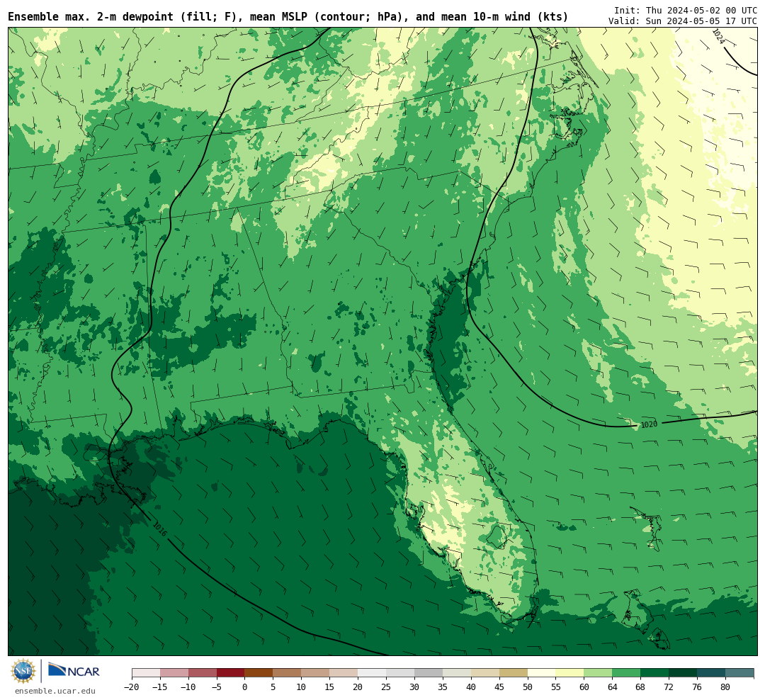Click the NCAR logo
The height and width of the screenshot is (700, 765).
click(x=74, y=671)
